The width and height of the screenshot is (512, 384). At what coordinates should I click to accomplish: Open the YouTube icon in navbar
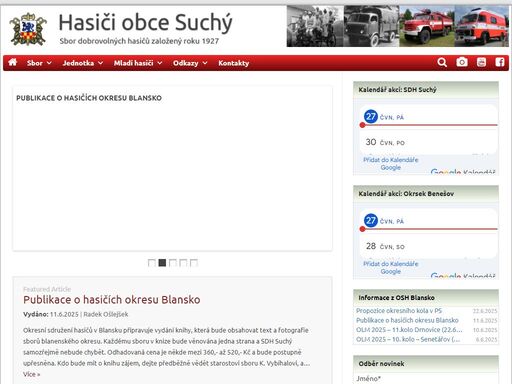click(481, 62)
